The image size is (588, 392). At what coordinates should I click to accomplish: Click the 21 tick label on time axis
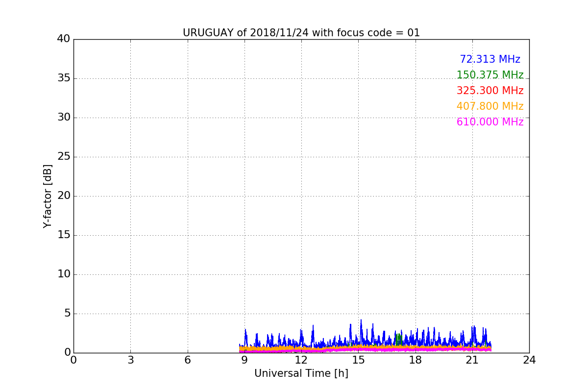(x=472, y=360)
